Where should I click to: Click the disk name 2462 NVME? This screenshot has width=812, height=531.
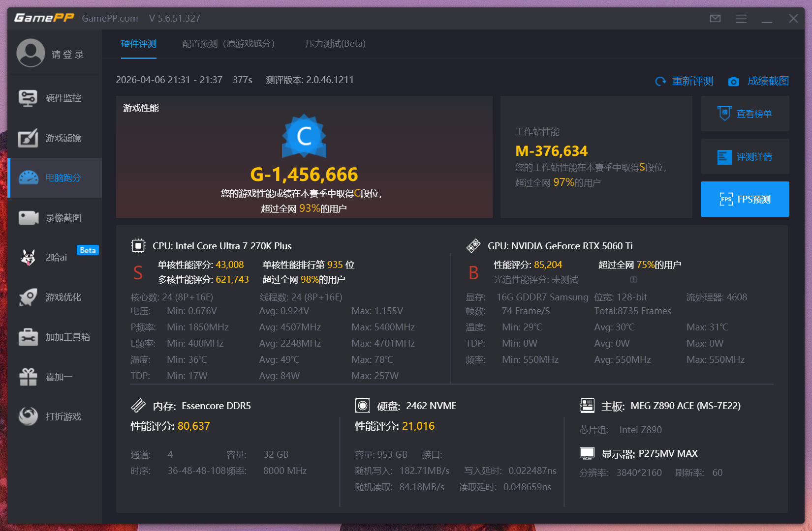pyautogui.click(x=431, y=406)
